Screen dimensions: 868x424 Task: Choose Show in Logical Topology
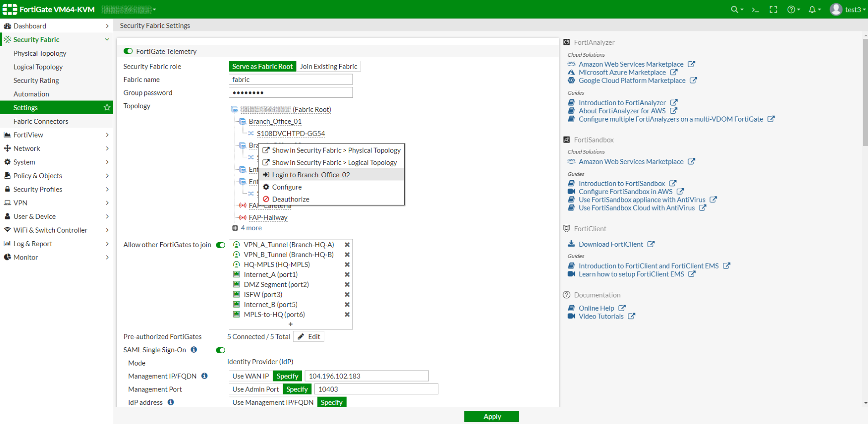331,163
